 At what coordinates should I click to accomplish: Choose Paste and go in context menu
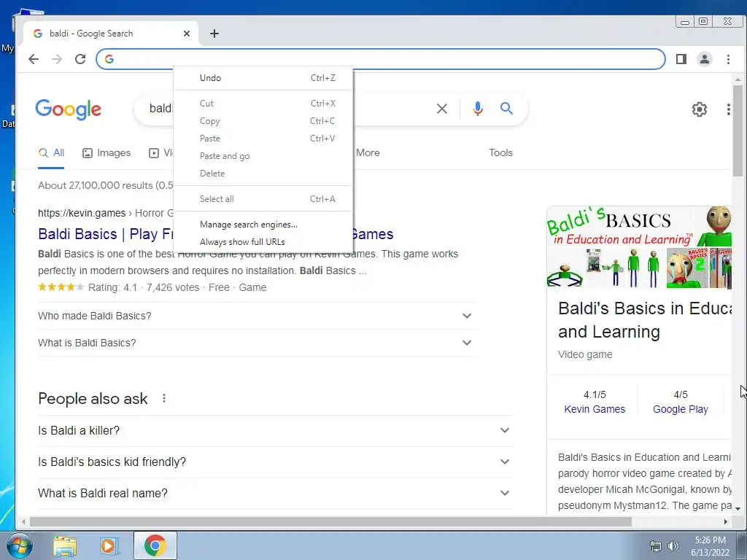tap(263, 156)
